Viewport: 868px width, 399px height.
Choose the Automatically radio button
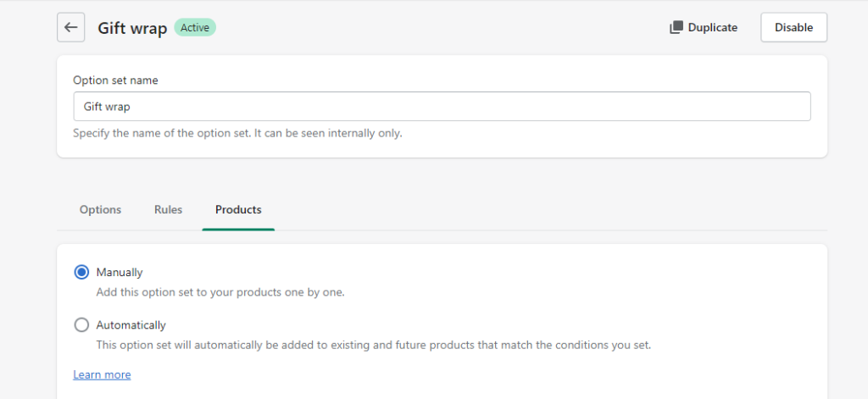point(81,324)
